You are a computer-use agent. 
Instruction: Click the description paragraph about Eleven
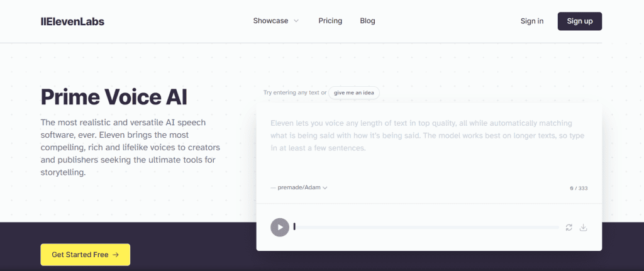[130, 147]
